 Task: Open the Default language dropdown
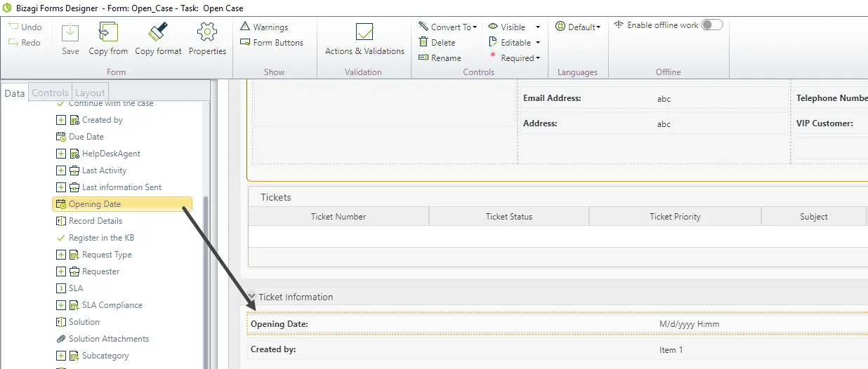(578, 27)
